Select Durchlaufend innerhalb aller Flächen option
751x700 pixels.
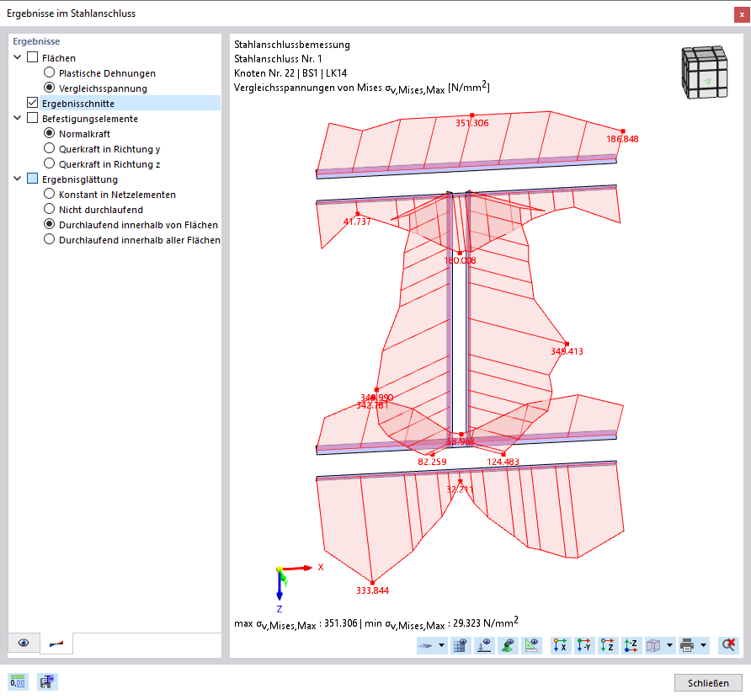(49, 239)
